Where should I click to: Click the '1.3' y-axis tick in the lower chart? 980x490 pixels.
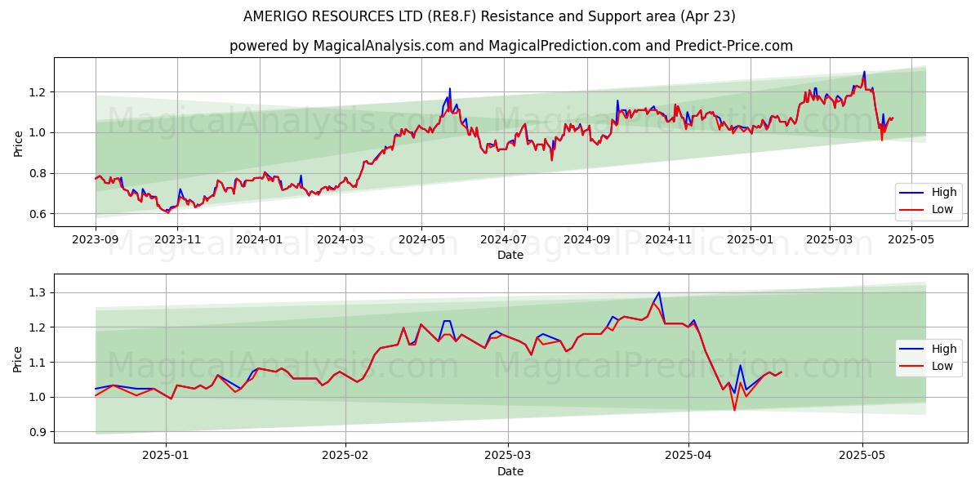pos(39,292)
